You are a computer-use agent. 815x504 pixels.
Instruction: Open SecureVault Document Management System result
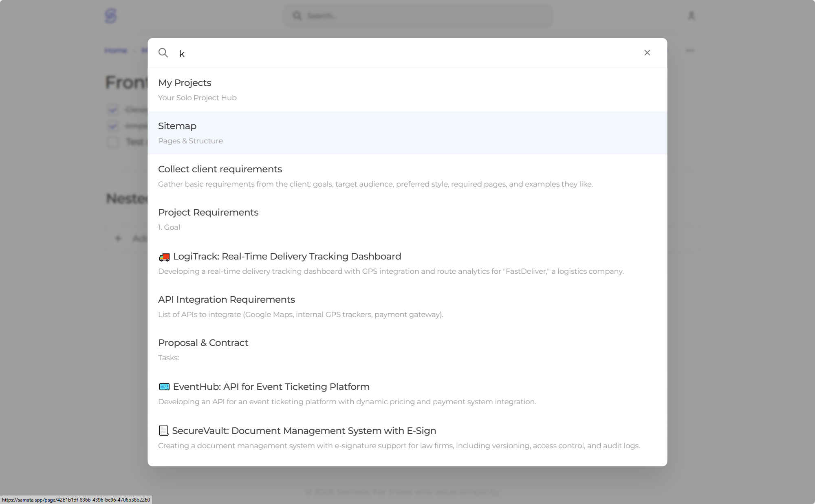pos(304,431)
